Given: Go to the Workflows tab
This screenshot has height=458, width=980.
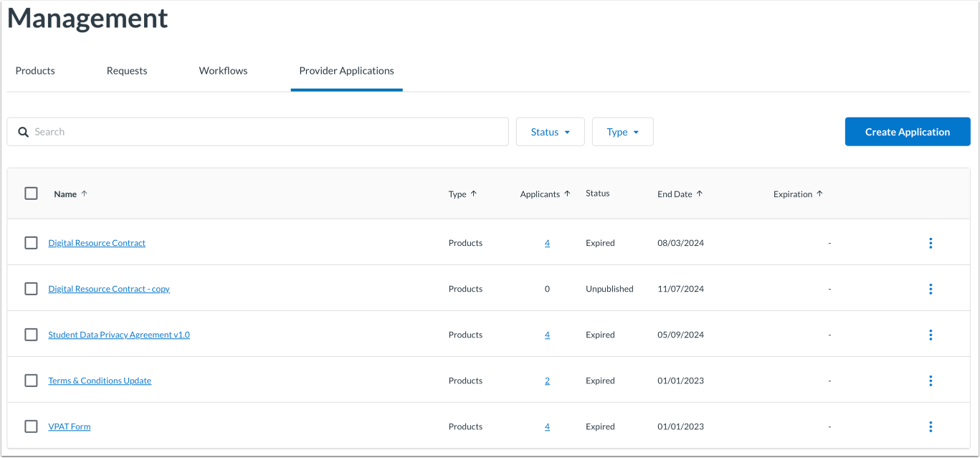Looking at the screenshot, I should point(223,71).
